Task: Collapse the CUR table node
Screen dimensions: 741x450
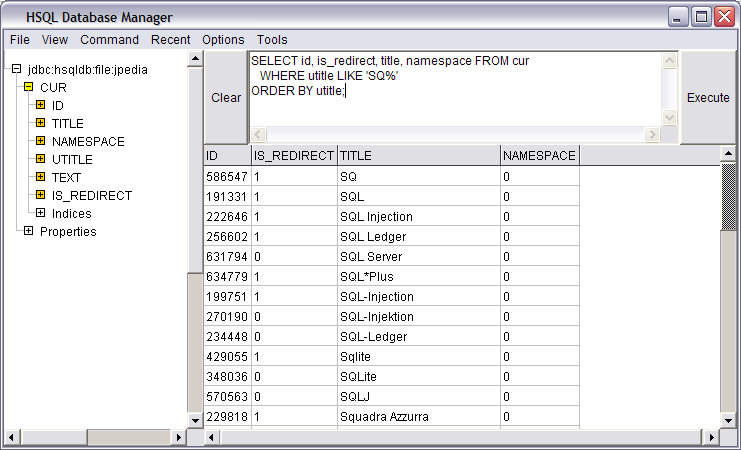Action: point(29,87)
